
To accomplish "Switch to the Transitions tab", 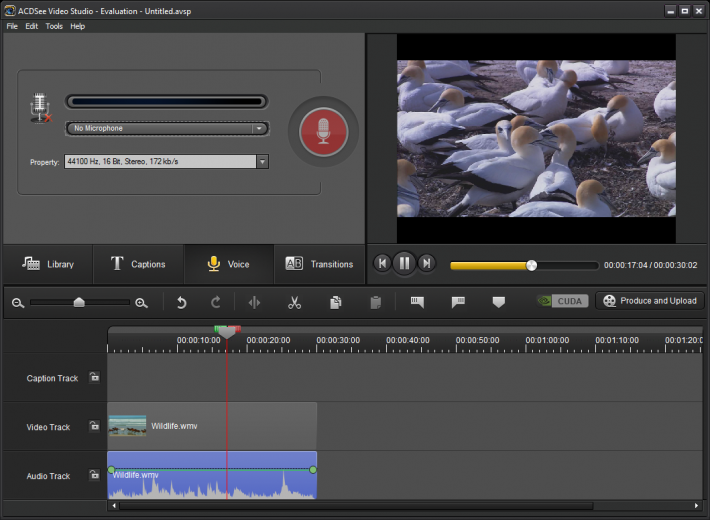I will pyautogui.click(x=319, y=264).
